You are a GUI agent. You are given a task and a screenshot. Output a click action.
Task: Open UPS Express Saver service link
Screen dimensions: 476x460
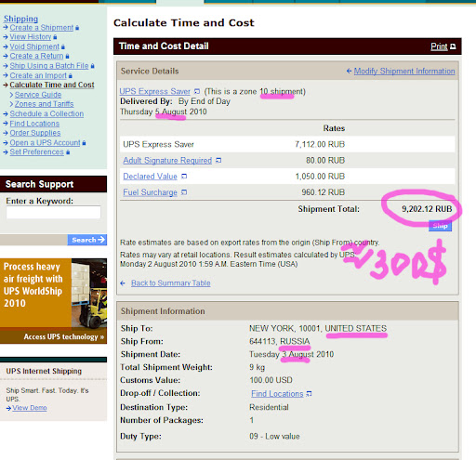pyautogui.click(x=155, y=91)
